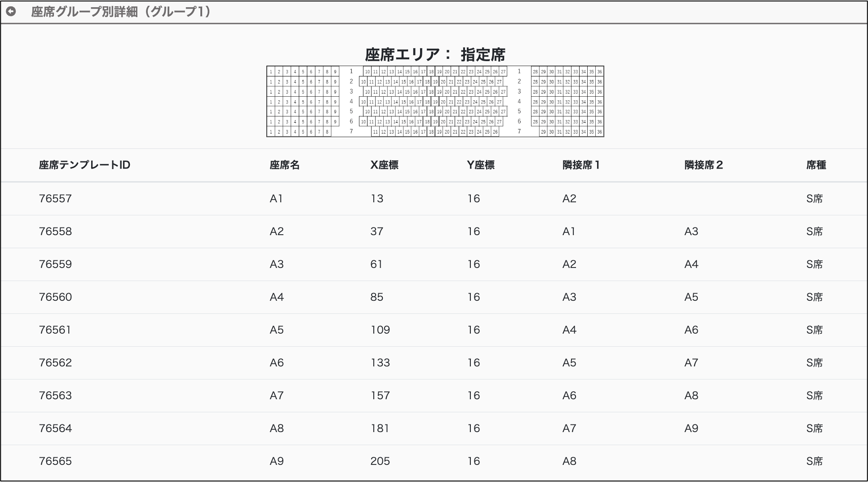Click the seat map diagram image
This screenshot has height=482, width=868.
[435, 102]
